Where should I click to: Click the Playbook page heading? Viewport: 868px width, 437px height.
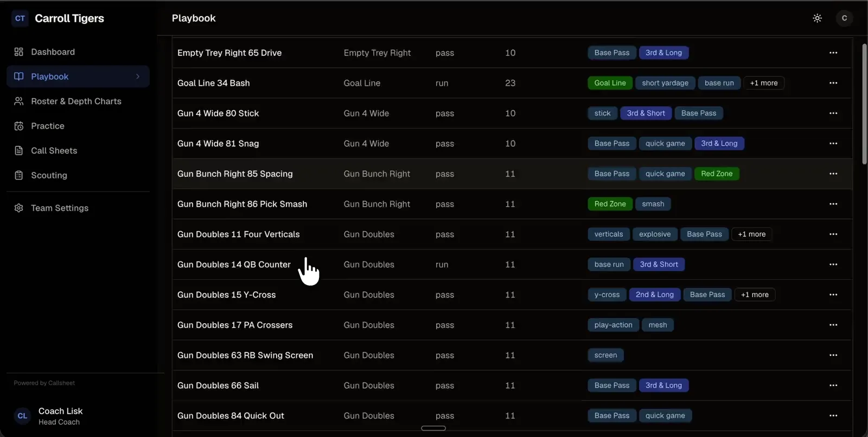click(x=194, y=18)
